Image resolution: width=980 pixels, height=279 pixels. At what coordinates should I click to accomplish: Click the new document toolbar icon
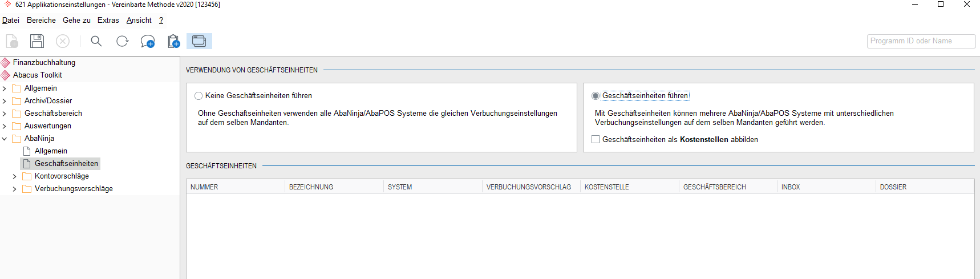coord(12,41)
